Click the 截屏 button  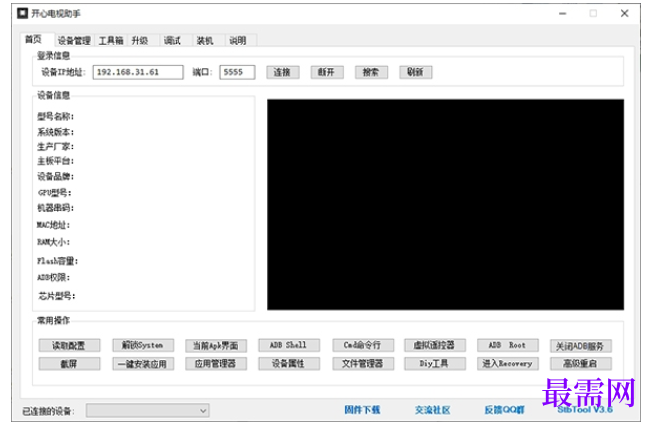[69, 364]
